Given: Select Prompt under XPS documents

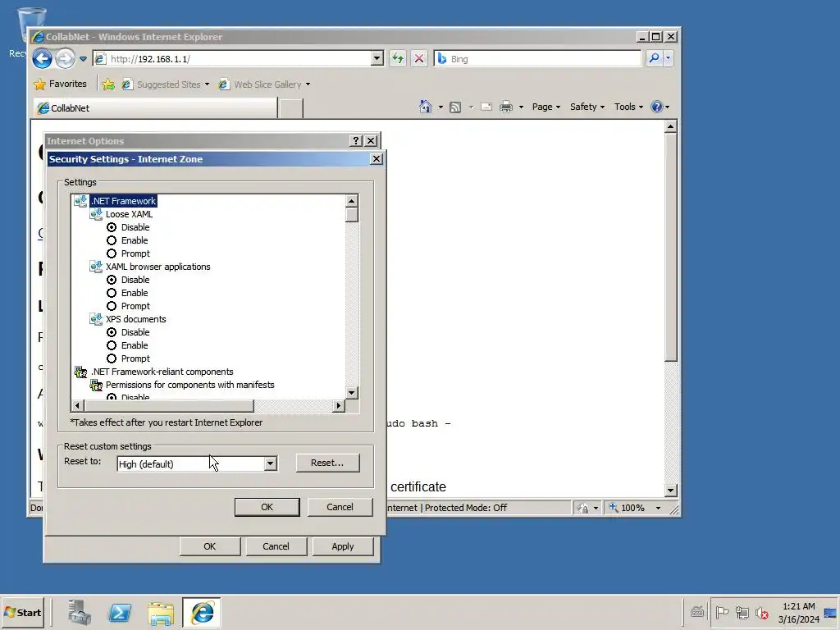Looking at the screenshot, I should pos(112,358).
